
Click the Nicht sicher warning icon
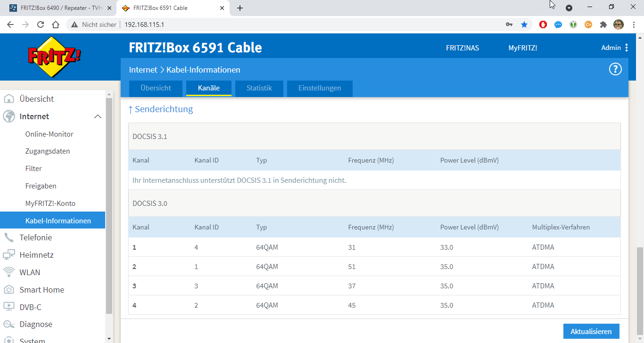click(x=74, y=24)
